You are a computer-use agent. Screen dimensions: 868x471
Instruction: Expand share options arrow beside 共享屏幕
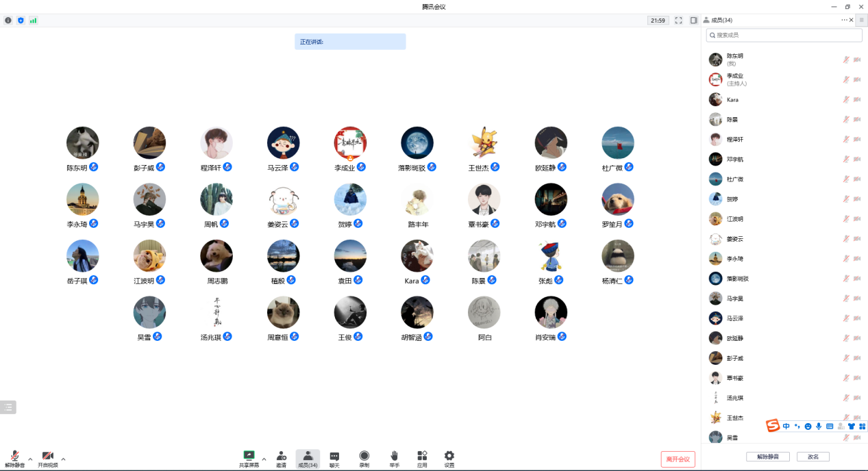pos(264,459)
